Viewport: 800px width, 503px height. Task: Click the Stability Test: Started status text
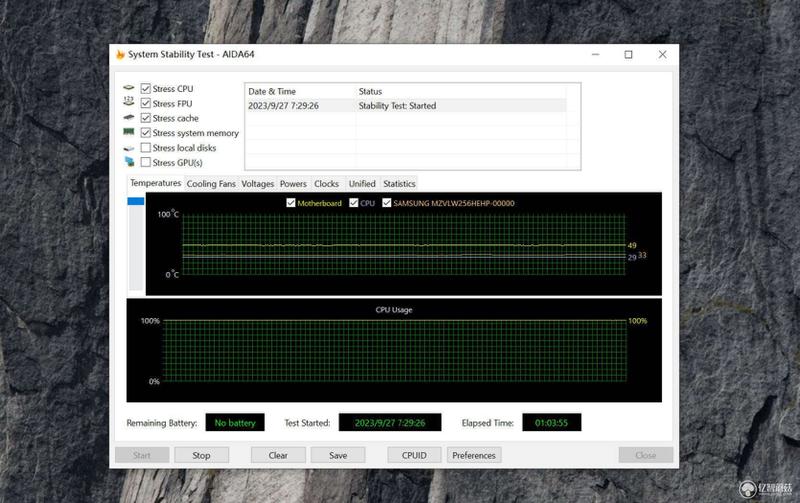397,106
